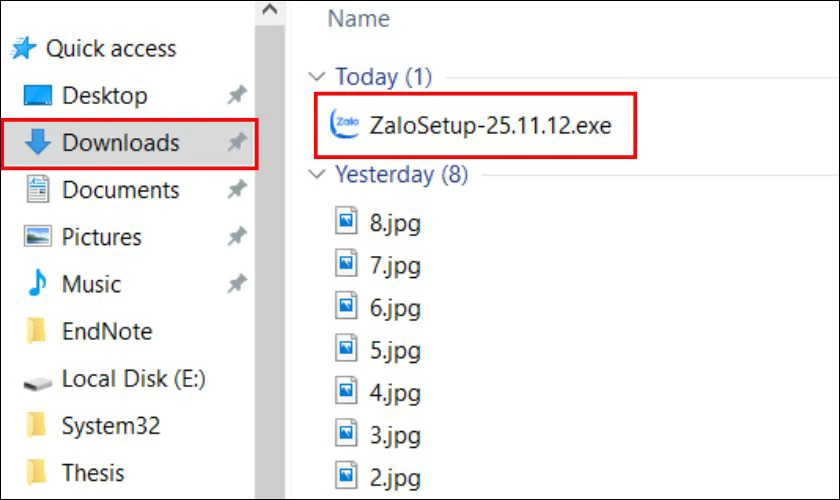The width and height of the screenshot is (840, 500).
Task: Click the Documents icon in sidebar
Action: coord(37,190)
